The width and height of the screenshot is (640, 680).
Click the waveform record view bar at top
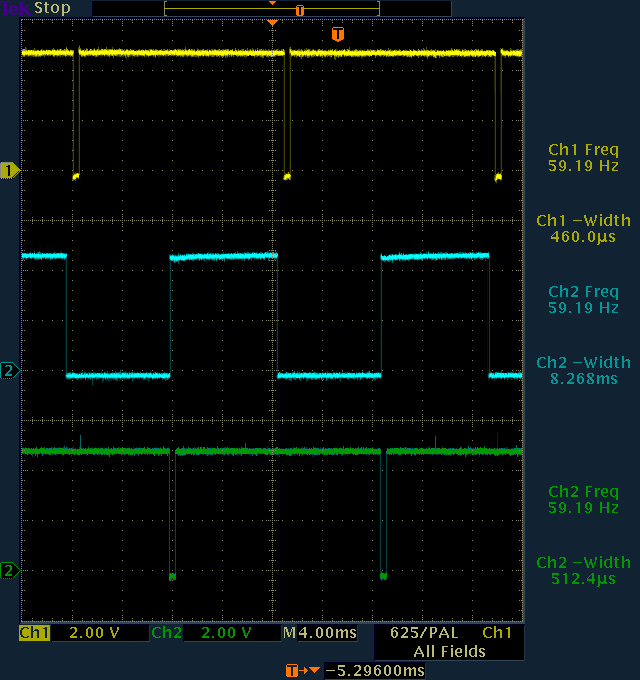tap(272, 9)
